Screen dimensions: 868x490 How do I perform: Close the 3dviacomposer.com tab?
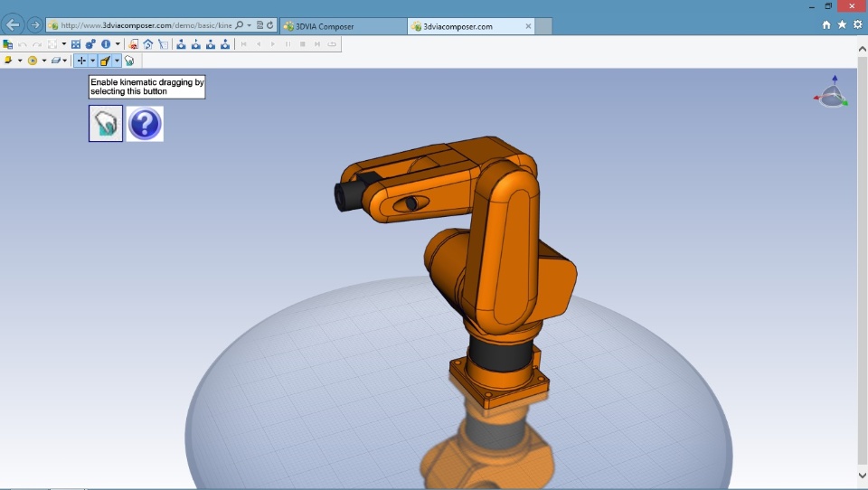click(528, 26)
